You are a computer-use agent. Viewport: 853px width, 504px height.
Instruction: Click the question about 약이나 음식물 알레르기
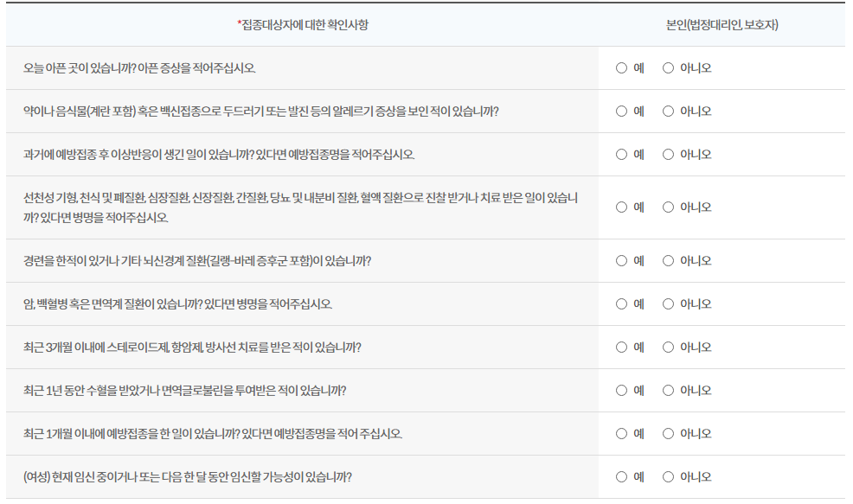click(x=260, y=111)
